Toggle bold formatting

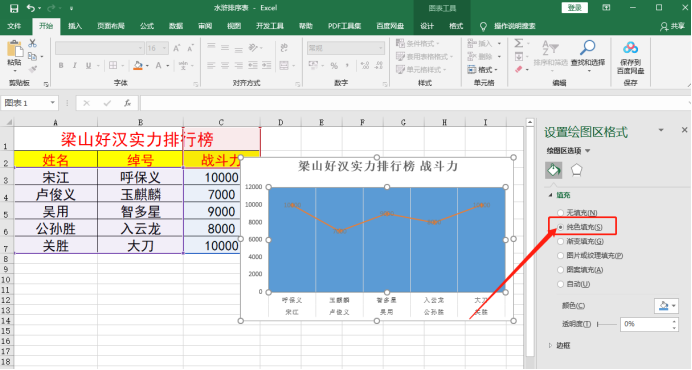tap(61, 65)
